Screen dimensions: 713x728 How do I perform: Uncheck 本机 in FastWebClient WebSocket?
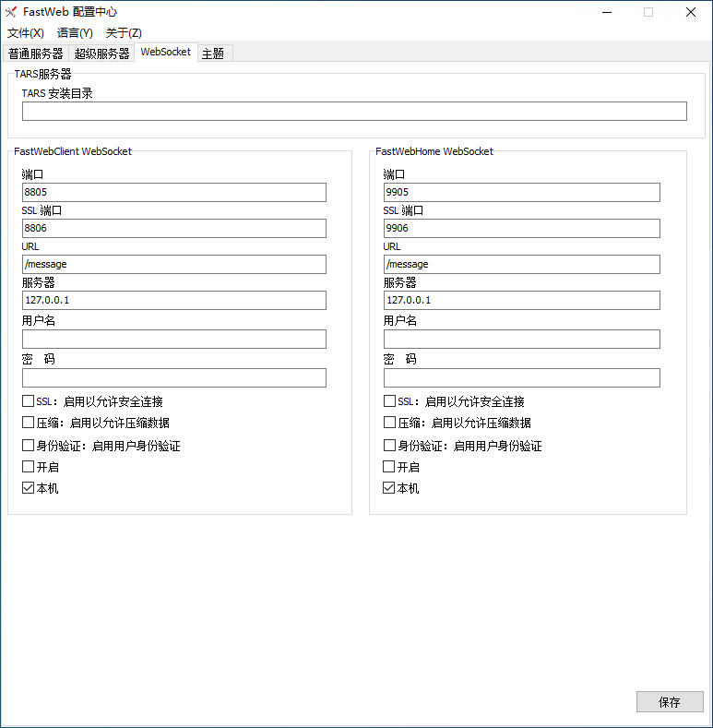click(x=29, y=488)
